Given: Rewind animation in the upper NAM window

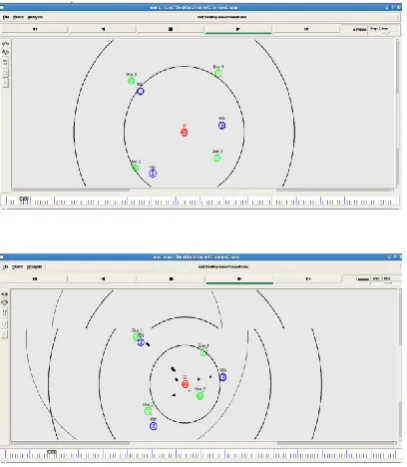Looking at the screenshot, I should coord(35,29).
